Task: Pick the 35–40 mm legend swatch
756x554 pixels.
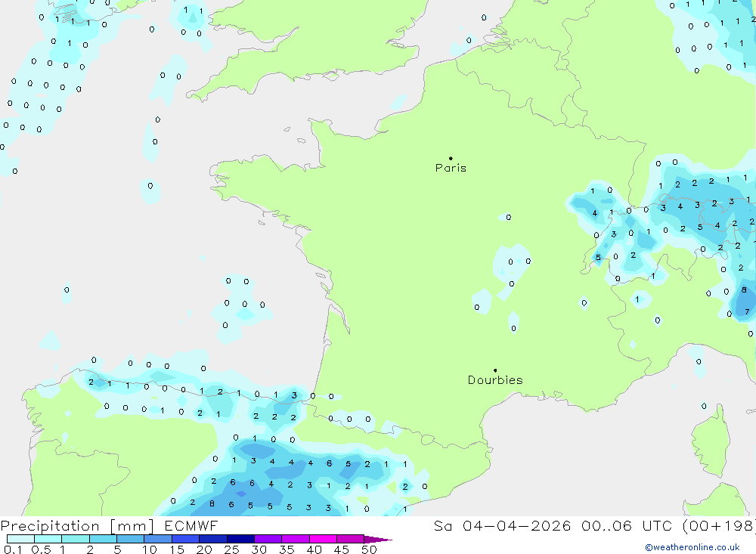Action: coord(296,539)
